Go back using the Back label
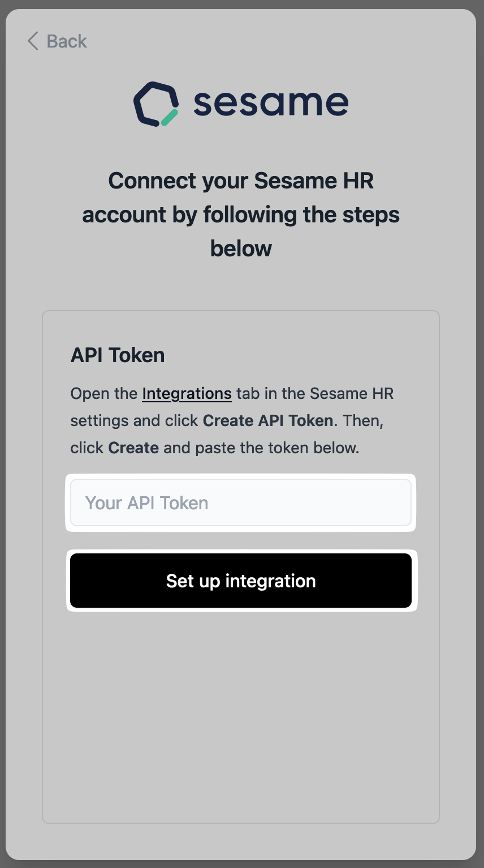Viewport: 484px width, 868px height. tap(67, 41)
